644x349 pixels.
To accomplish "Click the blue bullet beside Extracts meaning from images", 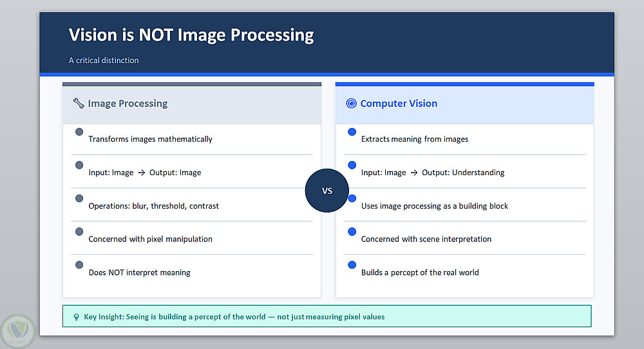I will point(352,132).
